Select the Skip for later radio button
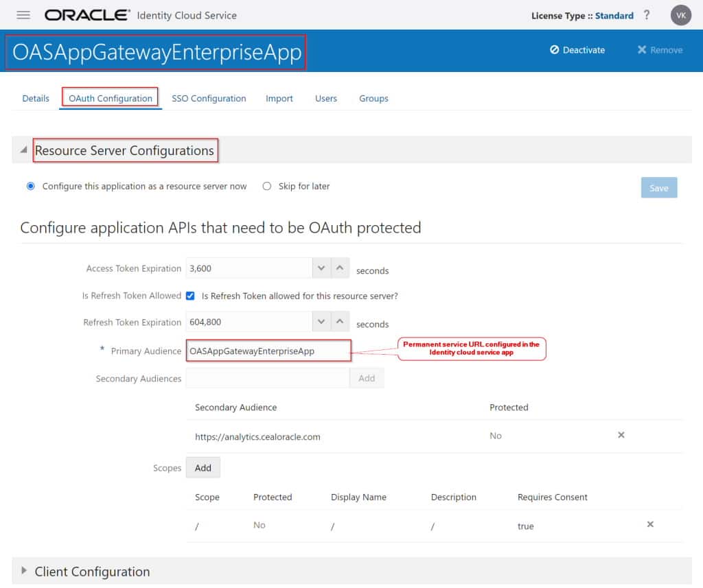This screenshot has width=703, height=588. 266,186
